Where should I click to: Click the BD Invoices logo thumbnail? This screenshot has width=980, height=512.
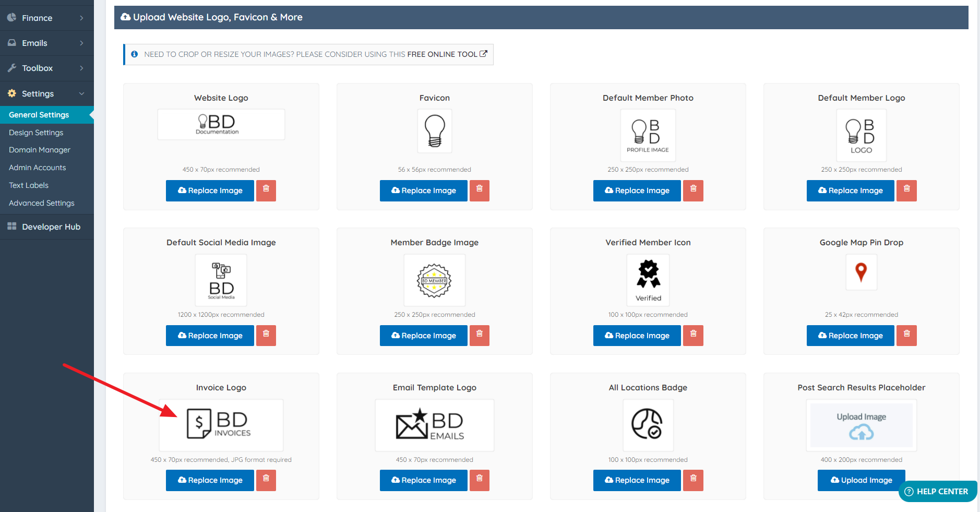point(221,425)
